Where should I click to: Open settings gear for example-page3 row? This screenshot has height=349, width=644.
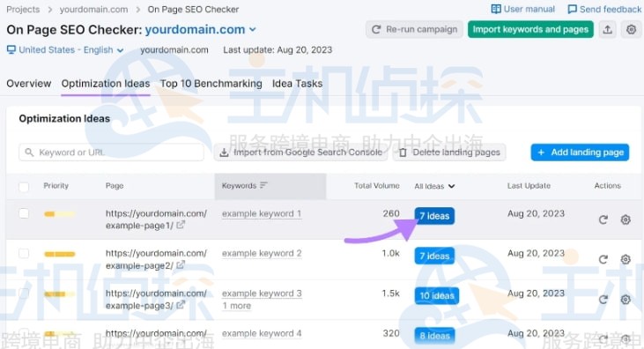(x=625, y=300)
